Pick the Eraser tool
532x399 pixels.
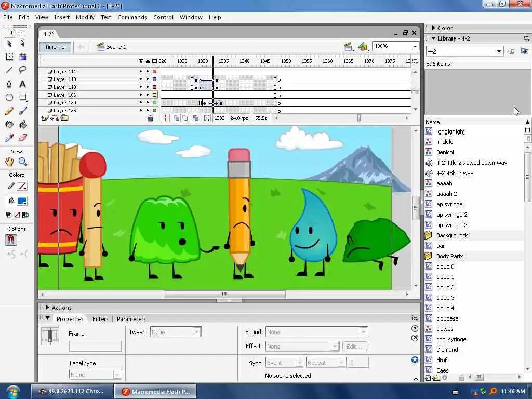click(x=22, y=138)
